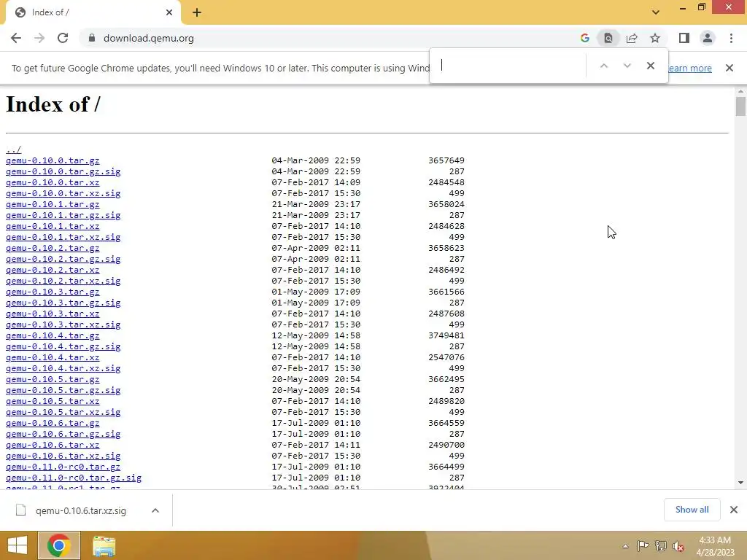Viewport: 747px width, 560px height.
Task: Click the muted volume tray icon
Action: [678, 546]
